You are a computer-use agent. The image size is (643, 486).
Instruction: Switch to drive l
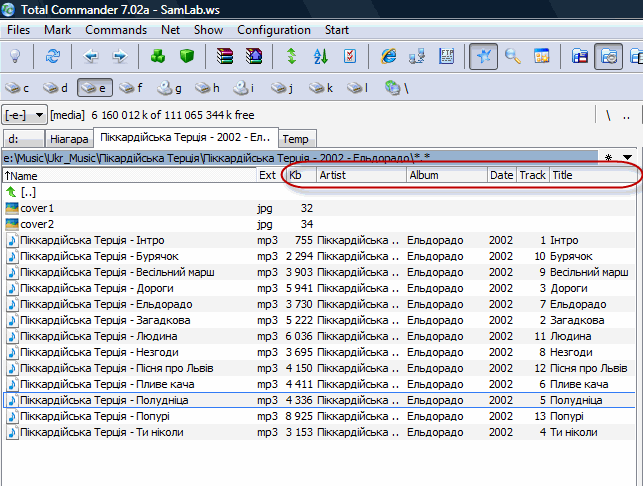(x=358, y=88)
